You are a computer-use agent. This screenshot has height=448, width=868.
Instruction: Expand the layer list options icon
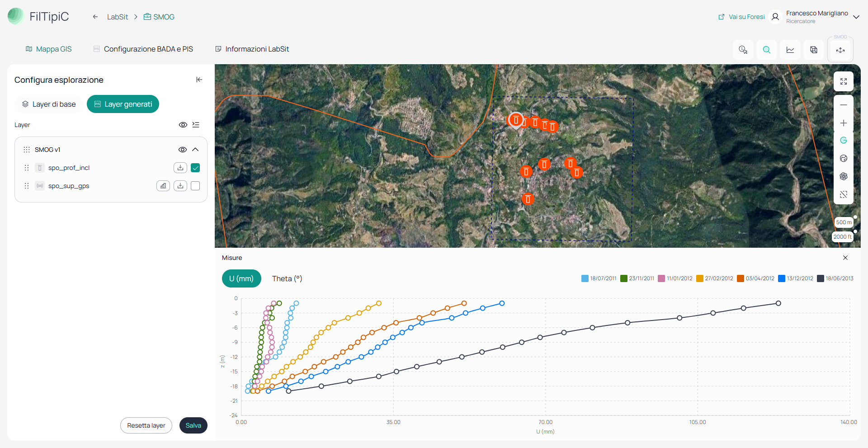pos(196,125)
